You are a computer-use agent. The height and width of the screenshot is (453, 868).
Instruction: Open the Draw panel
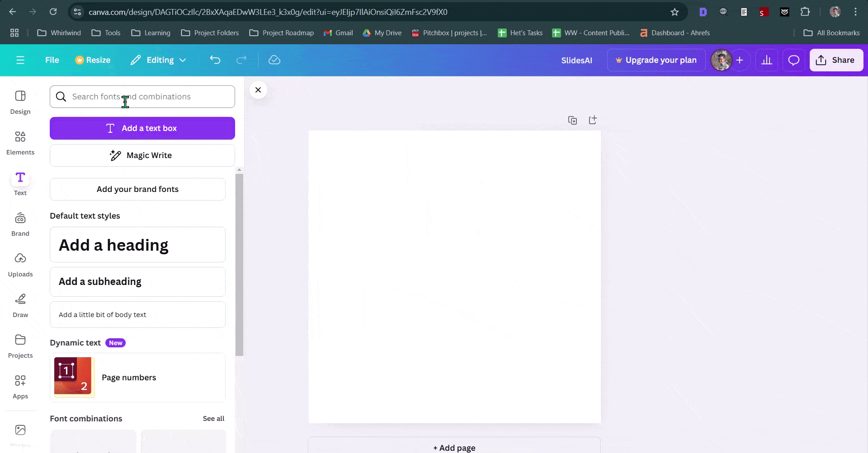click(x=20, y=305)
